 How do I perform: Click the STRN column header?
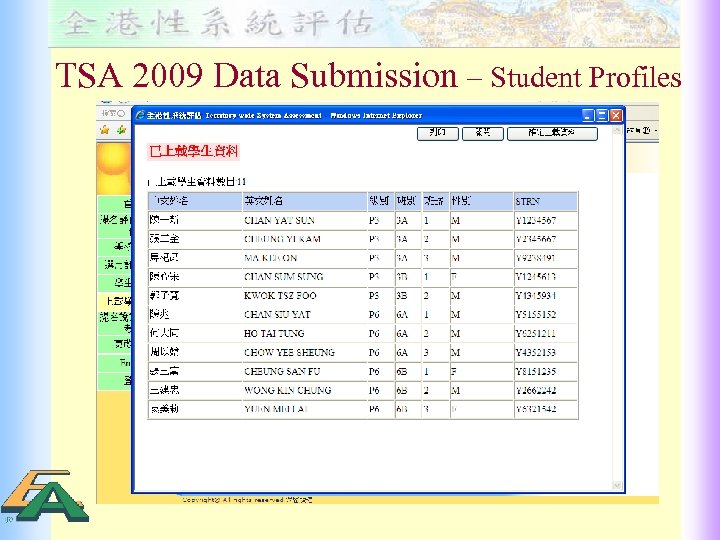pyautogui.click(x=546, y=202)
